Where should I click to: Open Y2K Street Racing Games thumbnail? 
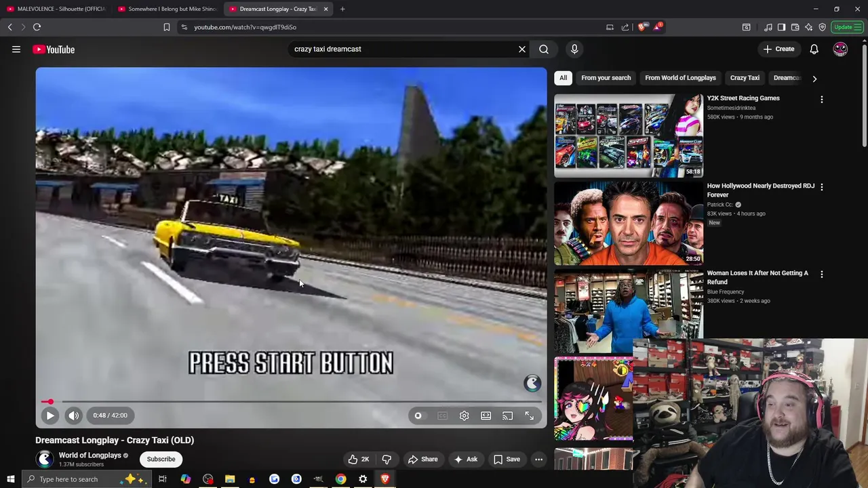(629, 136)
